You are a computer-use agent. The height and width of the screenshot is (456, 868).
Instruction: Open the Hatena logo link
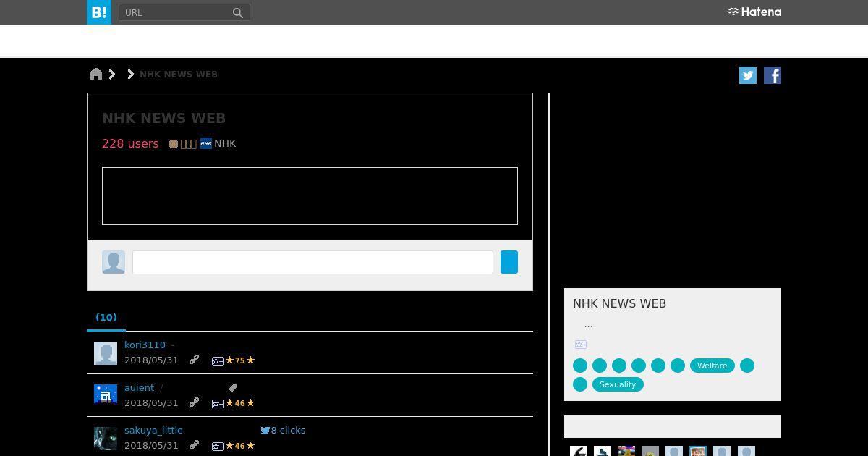(x=754, y=12)
